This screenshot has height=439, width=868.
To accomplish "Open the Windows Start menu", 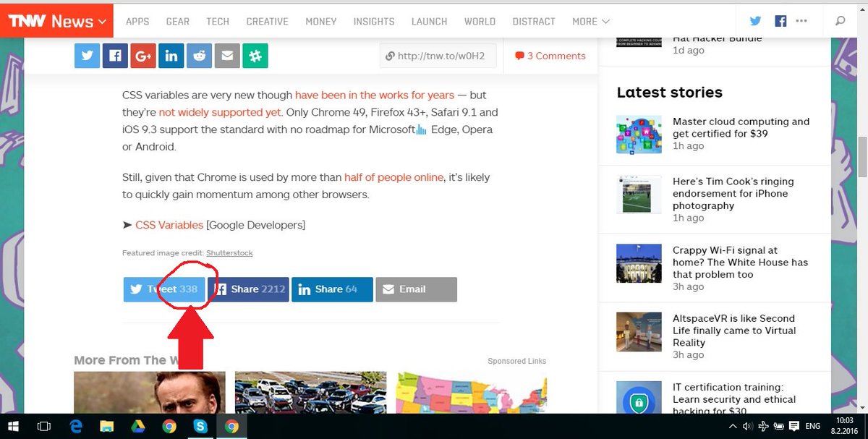I will click(12, 427).
